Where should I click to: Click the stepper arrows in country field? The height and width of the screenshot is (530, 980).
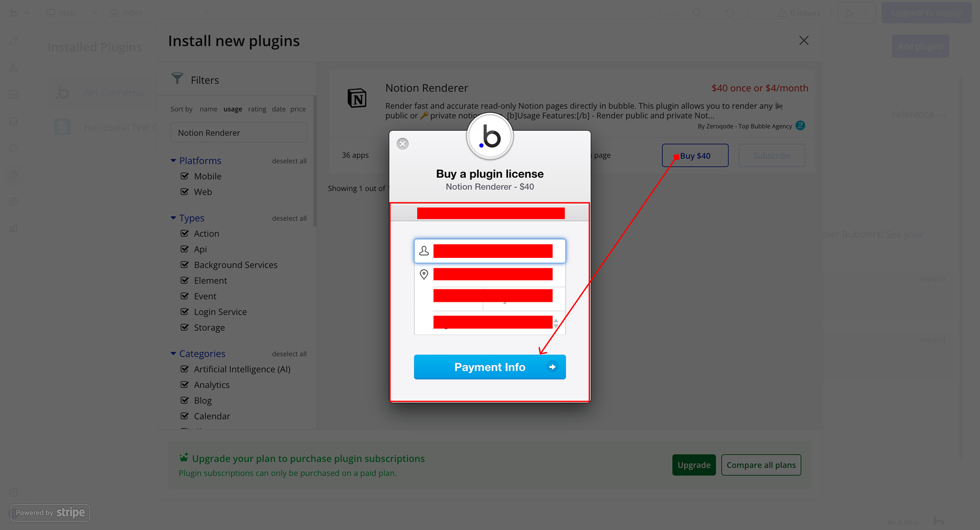click(x=556, y=323)
